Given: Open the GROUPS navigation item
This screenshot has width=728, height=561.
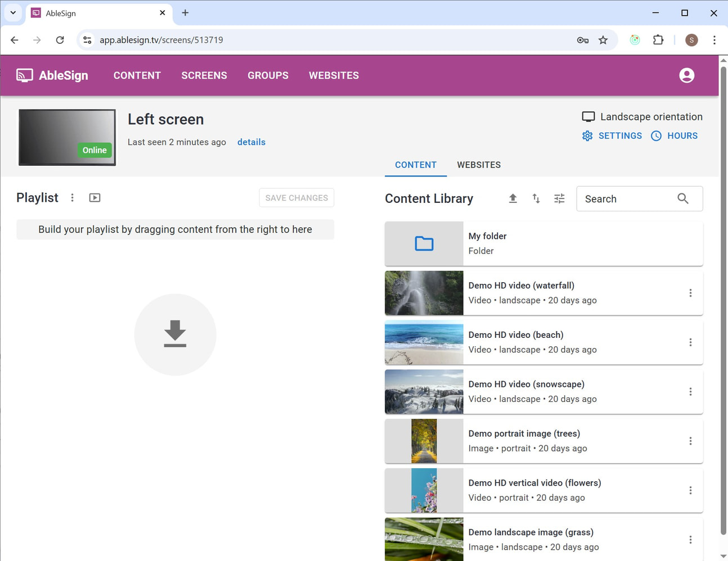Looking at the screenshot, I should coord(268,75).
